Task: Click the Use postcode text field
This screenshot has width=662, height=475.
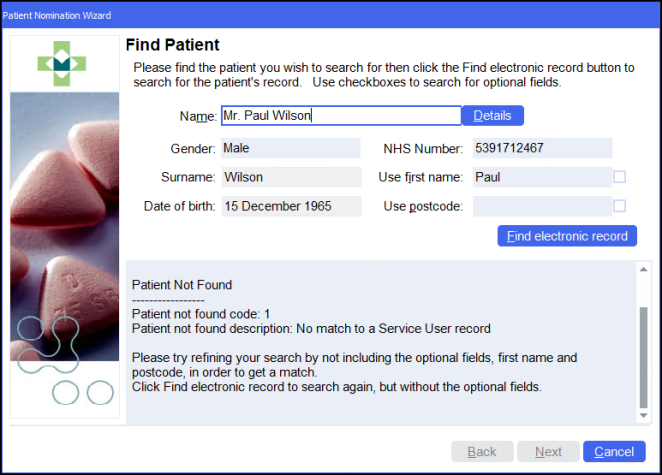Action: click(x=541, y=207)
